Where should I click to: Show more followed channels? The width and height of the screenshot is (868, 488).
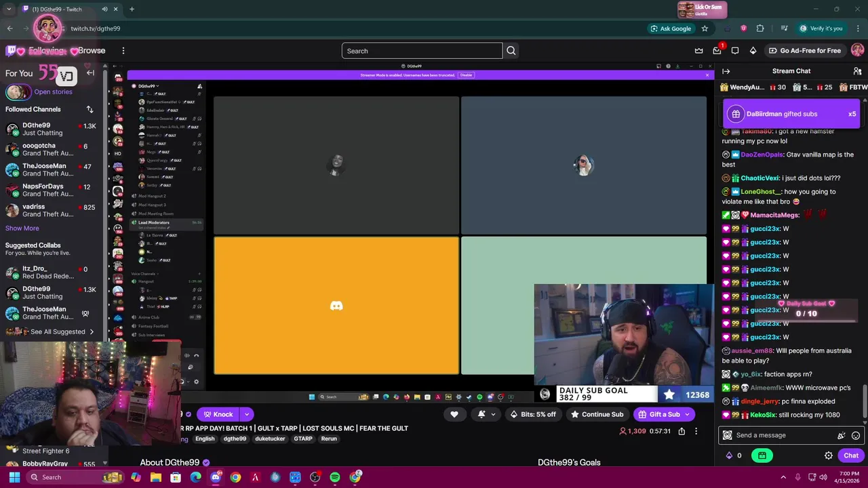pos(22,228)
